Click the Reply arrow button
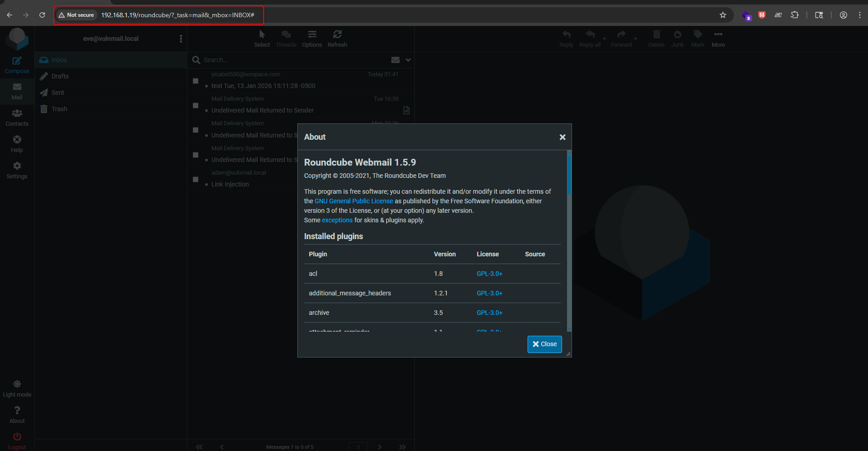Image resolution: width=868 pixels, height=451 pixels. tap(566, 39)
